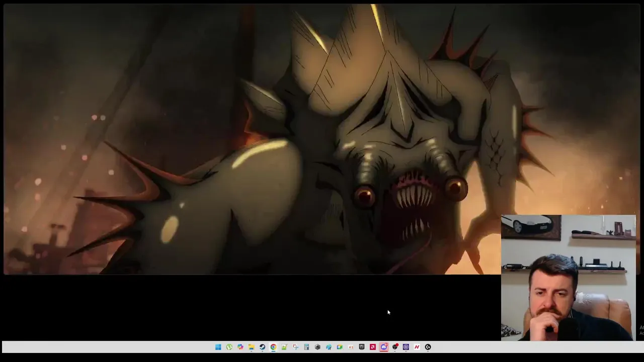Click the webcam overlay of the streamer
644x362 pixels.
(x=569, y=278)
